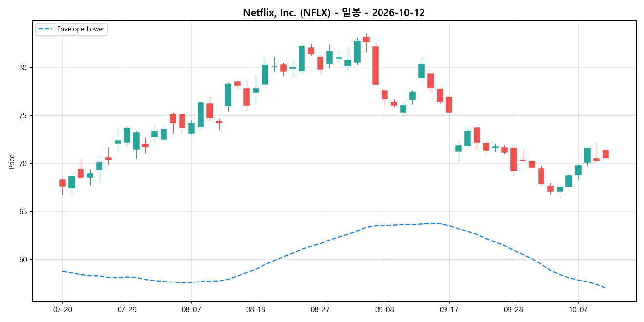The image size is (644, 322).
Task: Click the 07-29 x-axis date label
Action: [127, 309]
